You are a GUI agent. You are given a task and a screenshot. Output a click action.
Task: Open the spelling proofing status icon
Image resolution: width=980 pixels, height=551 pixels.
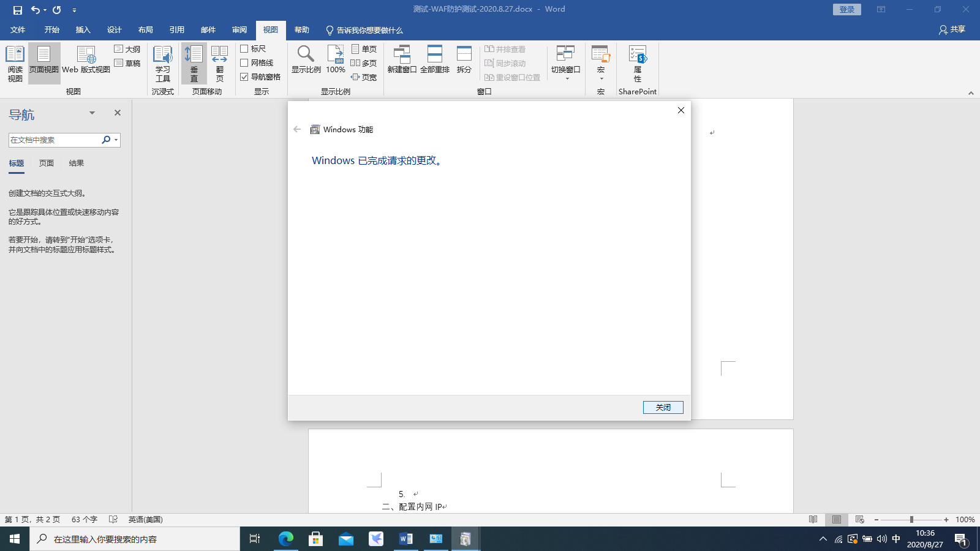click(113, 519)
